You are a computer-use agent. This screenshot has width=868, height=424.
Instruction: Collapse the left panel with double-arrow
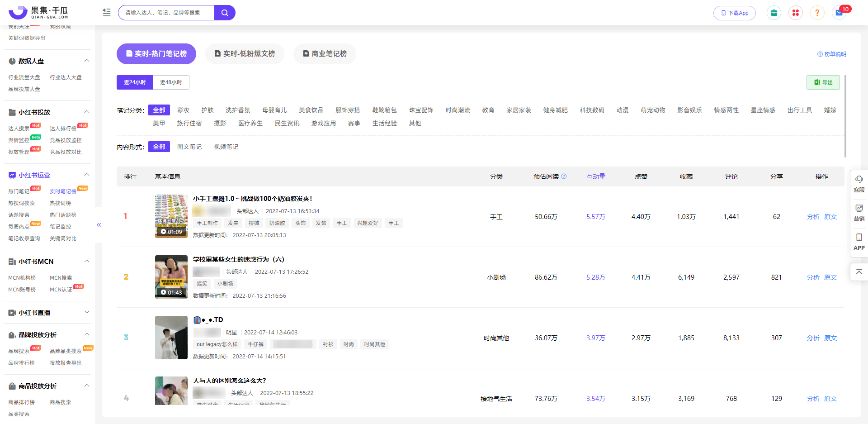99,225
